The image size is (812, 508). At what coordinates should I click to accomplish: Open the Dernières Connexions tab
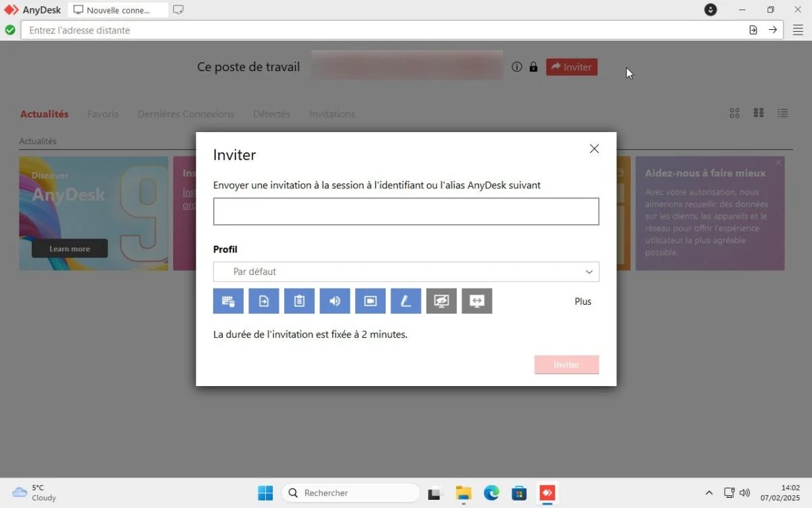tap(186, 114)
